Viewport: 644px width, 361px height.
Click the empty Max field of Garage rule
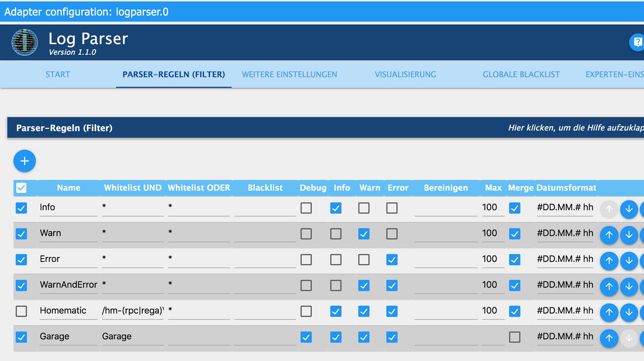(493, 337)
